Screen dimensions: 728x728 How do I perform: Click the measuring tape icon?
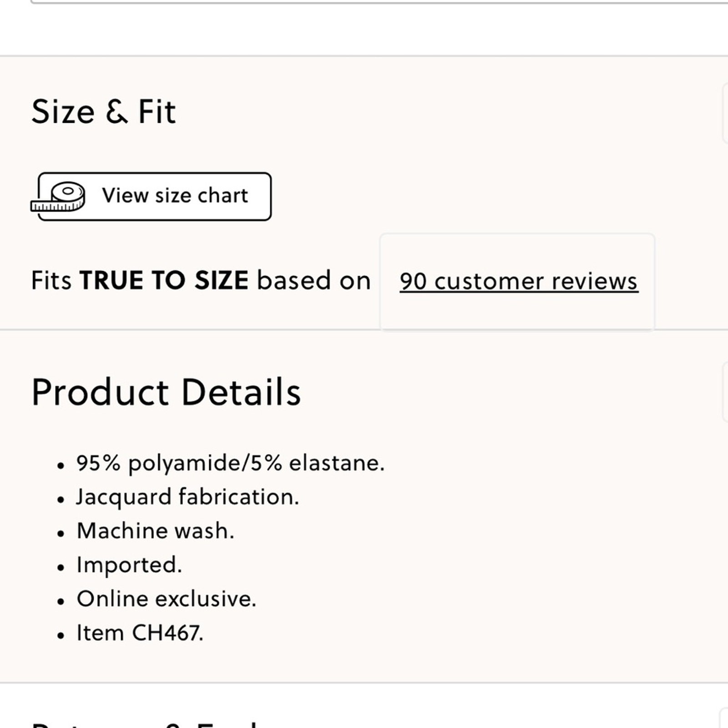pyautogui.click(x=58, y=197)
